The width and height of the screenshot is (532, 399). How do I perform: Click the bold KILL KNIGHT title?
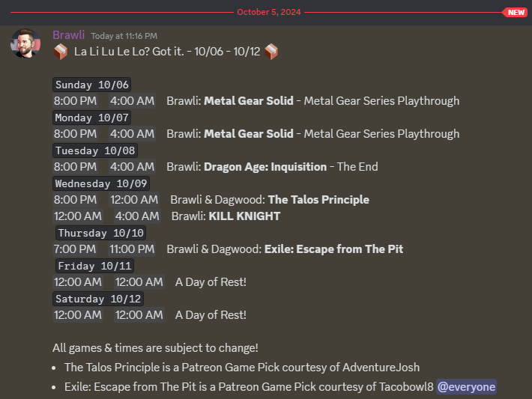tap(244, 216)
